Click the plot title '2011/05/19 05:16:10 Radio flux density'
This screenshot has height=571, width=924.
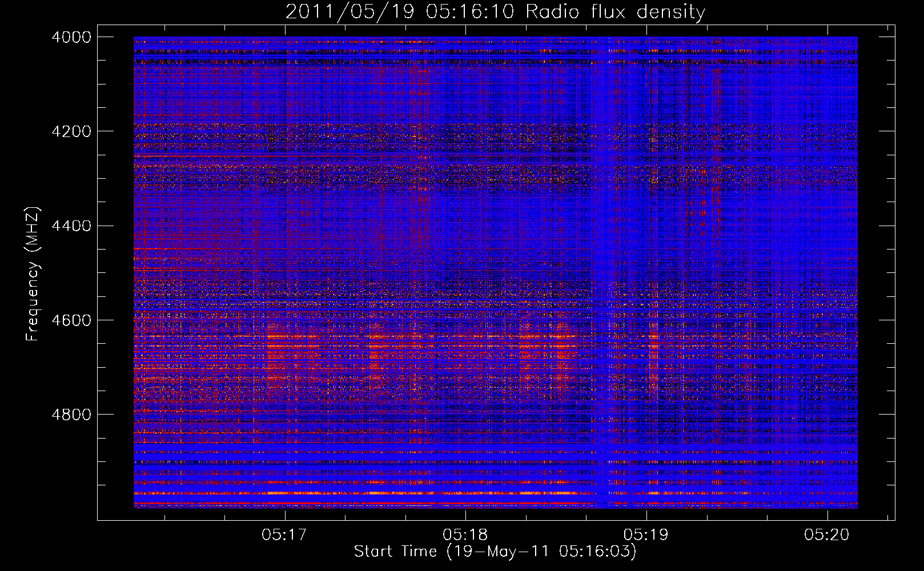tap(495, 12)
